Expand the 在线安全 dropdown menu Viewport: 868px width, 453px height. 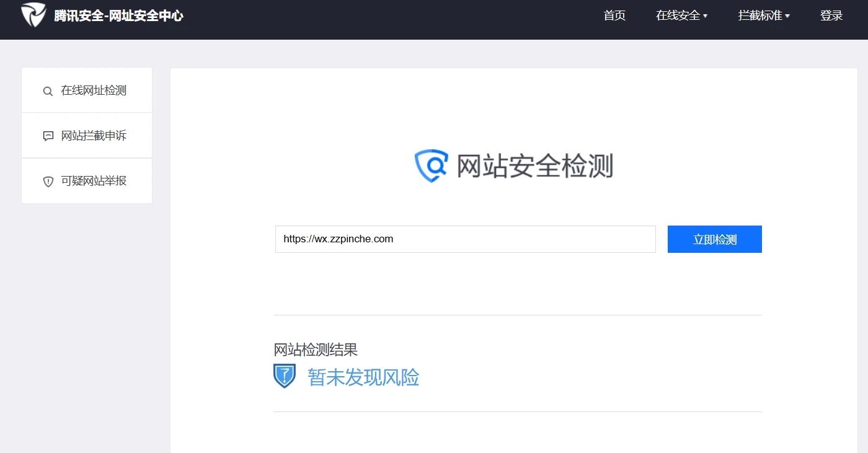(x=681, y=15)
